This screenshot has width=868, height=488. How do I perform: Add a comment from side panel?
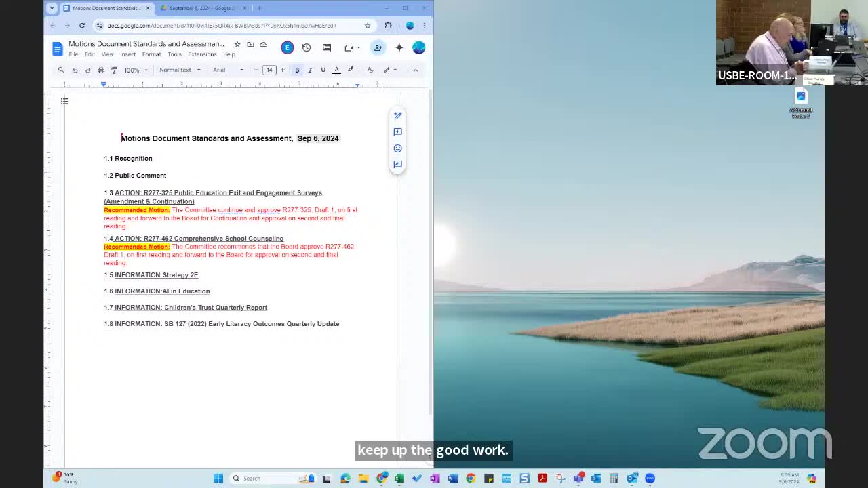397,131
